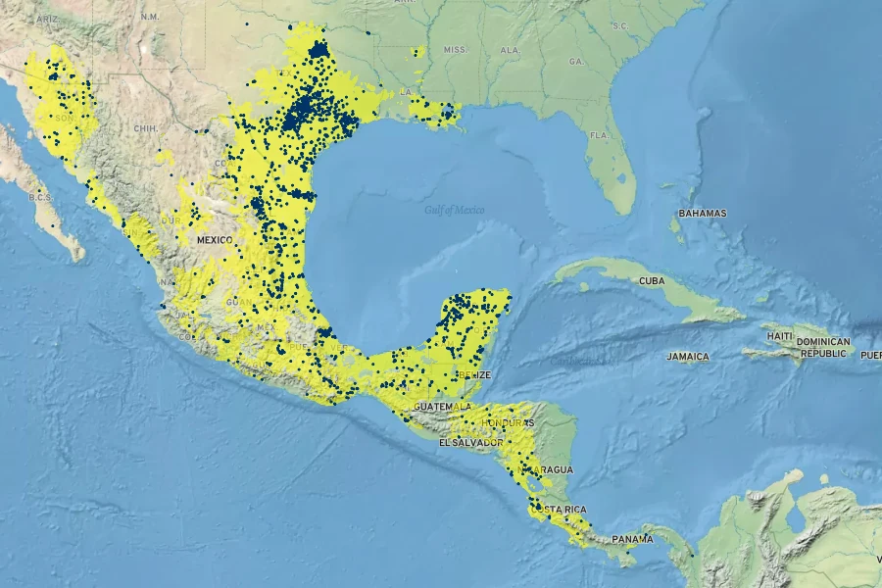Click the GA. state label
The image size is (882, 588).
pyautogui.click(x=576, y=62)
